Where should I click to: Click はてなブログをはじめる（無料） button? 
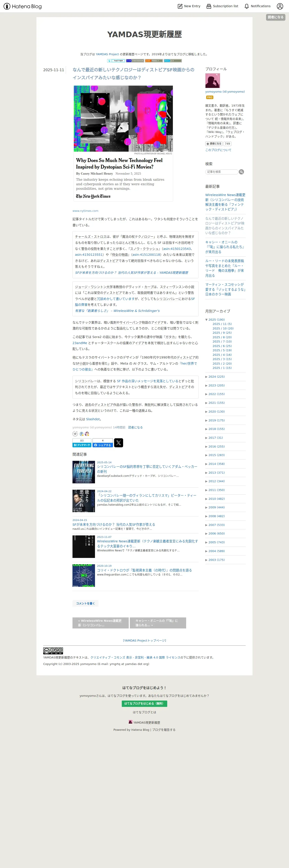[144, 704]
